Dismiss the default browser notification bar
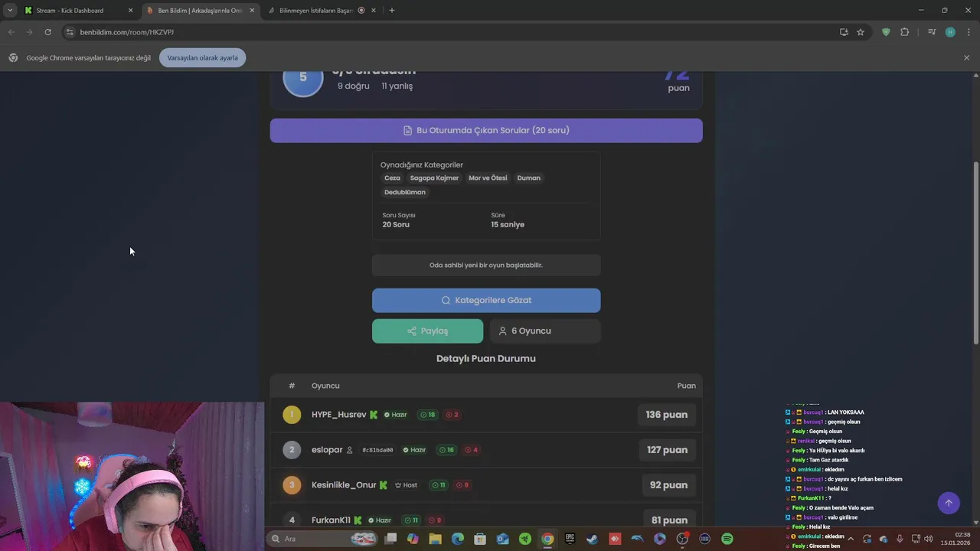The width and height of the screenshot is (980, 551). (x=966, y=58)
